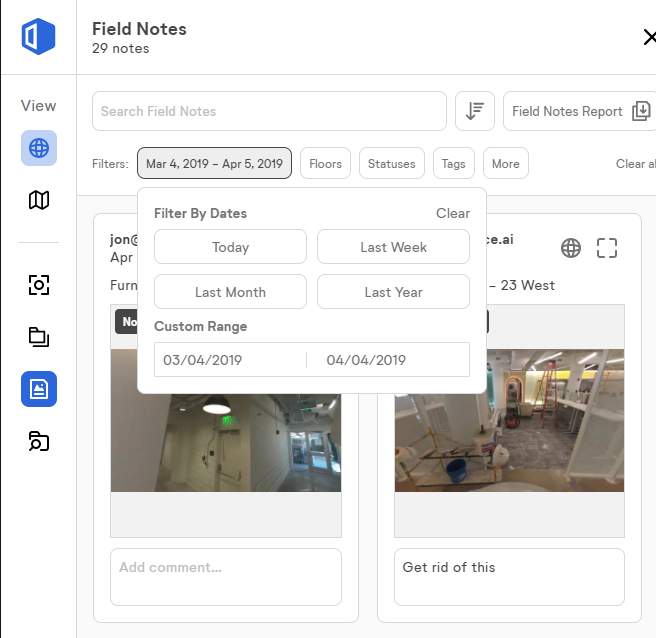Click the 'Get rid of this' comment box
The width and height of the screenshot is (656, 638).
pos(510,577)
